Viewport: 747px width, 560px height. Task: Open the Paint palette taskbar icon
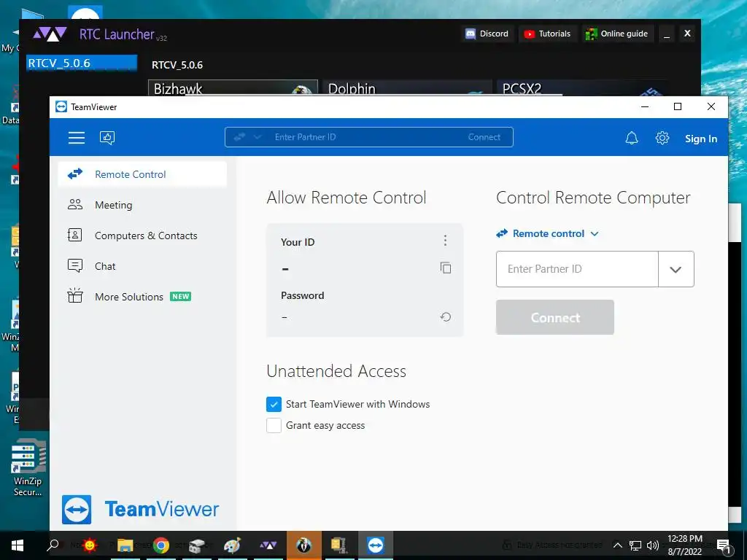[x=232, y=545]
